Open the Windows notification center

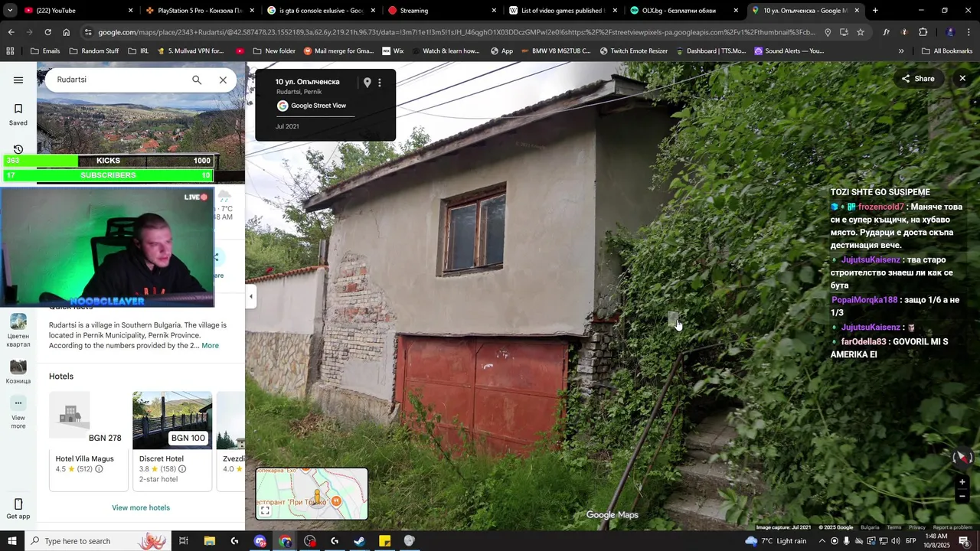pos(964,541)
